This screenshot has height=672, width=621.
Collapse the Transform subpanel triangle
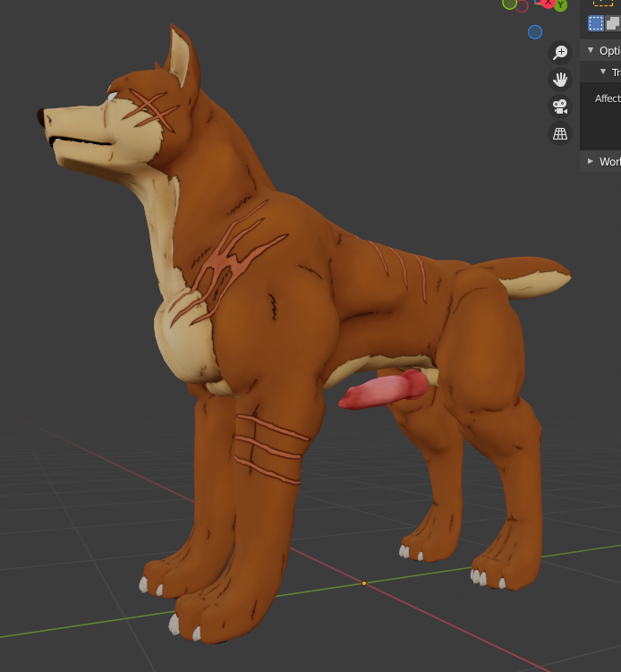[603, 72]
